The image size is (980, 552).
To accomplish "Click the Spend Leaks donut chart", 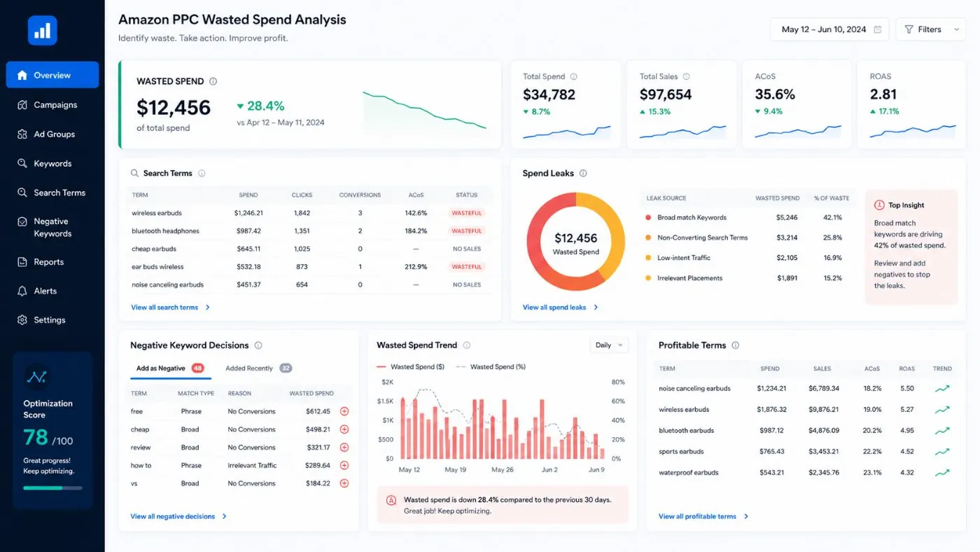I will 575,242.
